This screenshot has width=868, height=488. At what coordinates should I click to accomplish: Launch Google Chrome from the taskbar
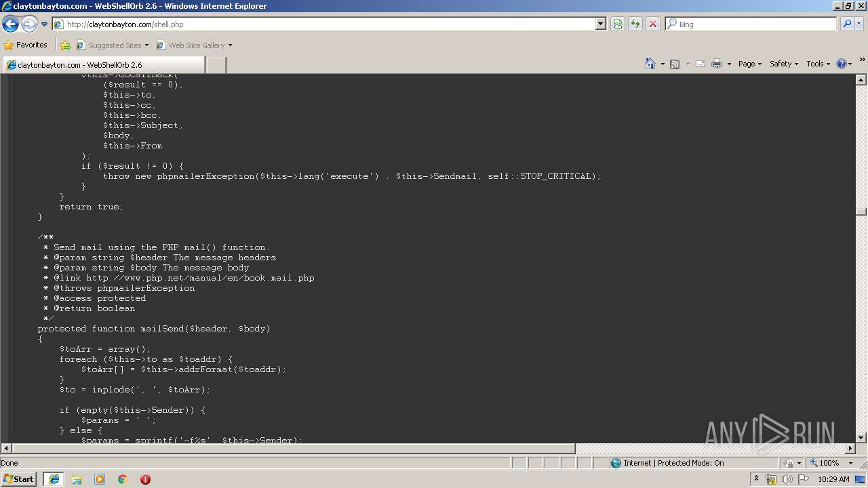pyautogui.click(x=123, y=479)
